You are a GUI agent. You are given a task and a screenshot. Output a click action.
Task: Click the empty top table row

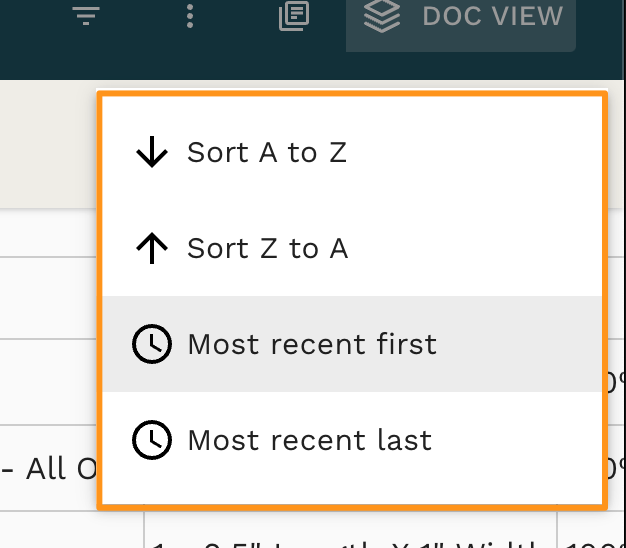click(x=48, y=233)
